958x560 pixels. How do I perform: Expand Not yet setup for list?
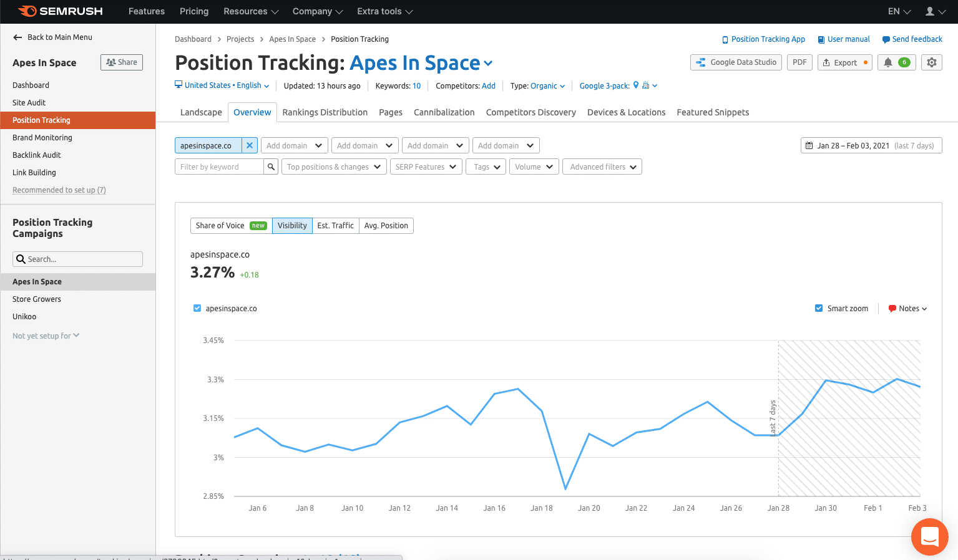pyautogui.click(x=46, y=336)
